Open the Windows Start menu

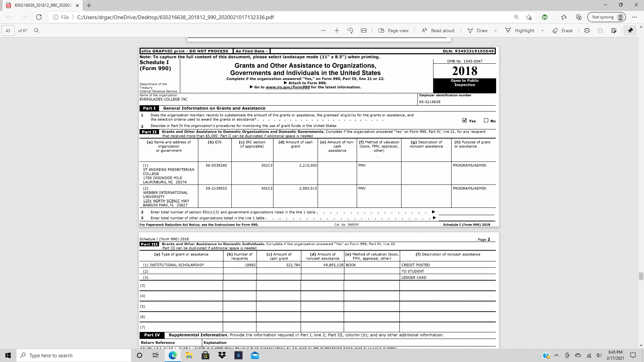(8, 355)
